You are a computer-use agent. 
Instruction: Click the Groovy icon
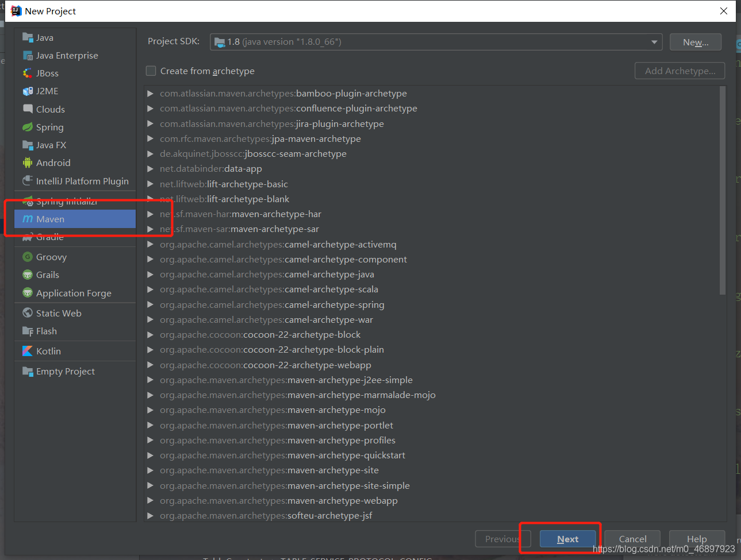click(28, 257)
